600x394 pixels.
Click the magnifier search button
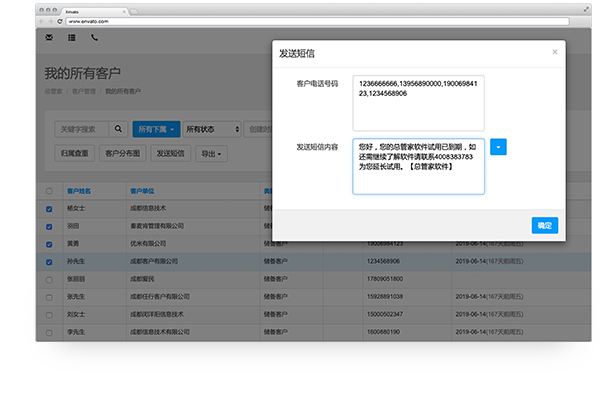click(x=118, y=129)
